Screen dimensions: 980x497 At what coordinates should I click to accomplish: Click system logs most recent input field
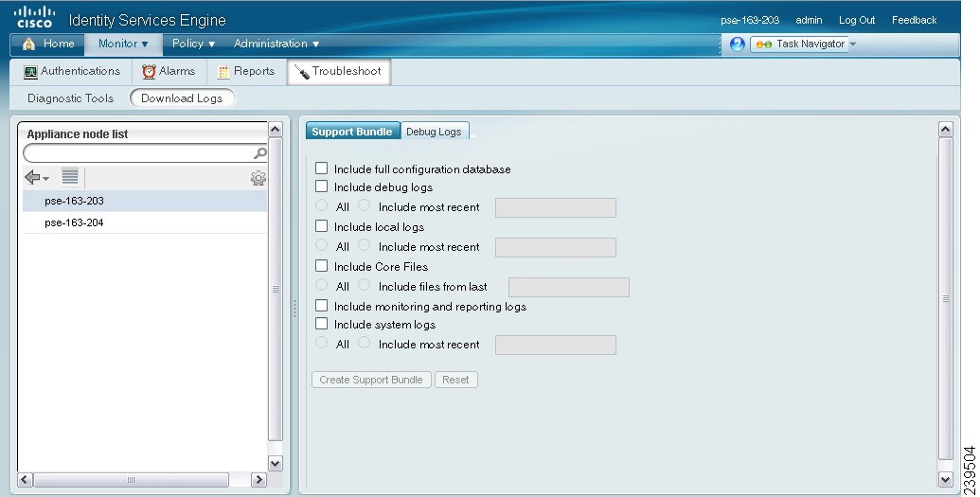point(556,346)
